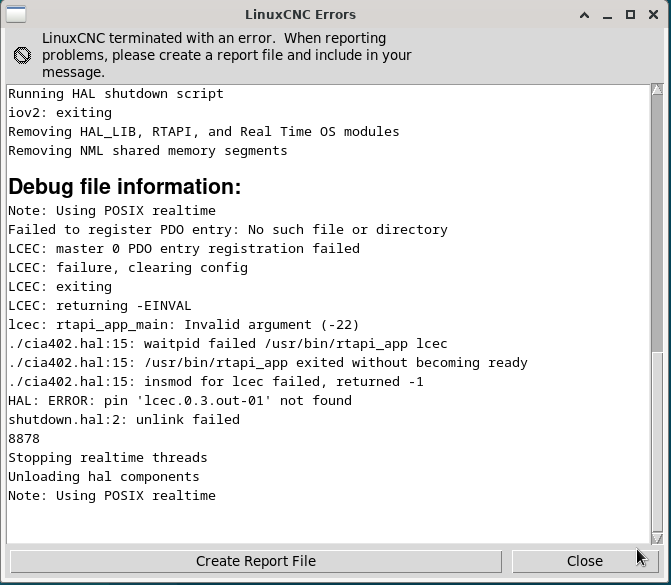Image resolution: width=671 pixels, height=585 pixels.
Task: Shade window using the up-arrow title icon
Action: pyautogui.click(x=584, y=15)
